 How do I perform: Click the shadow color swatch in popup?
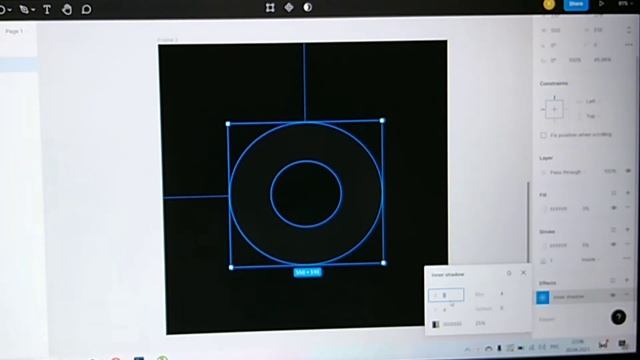(436, 324)
